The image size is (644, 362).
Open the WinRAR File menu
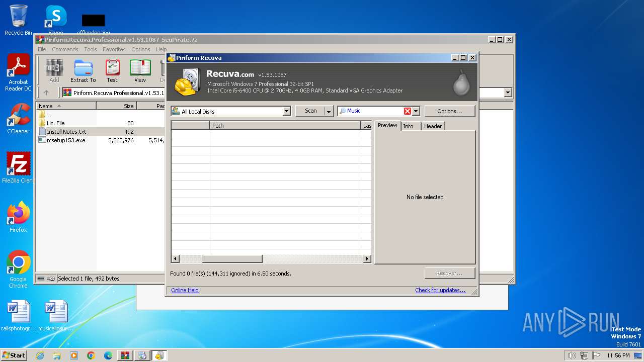point(42,49)
